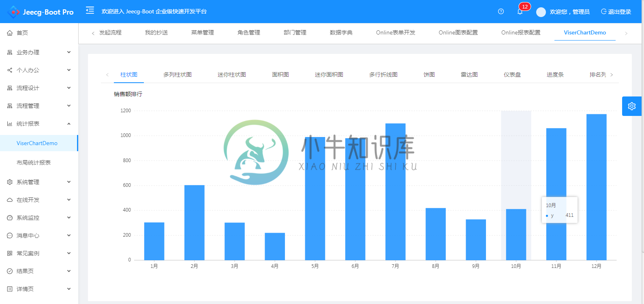Expand the 业务办理 submenu chevron
Viewport: 644px width, 304px height.
coord(69,52)
